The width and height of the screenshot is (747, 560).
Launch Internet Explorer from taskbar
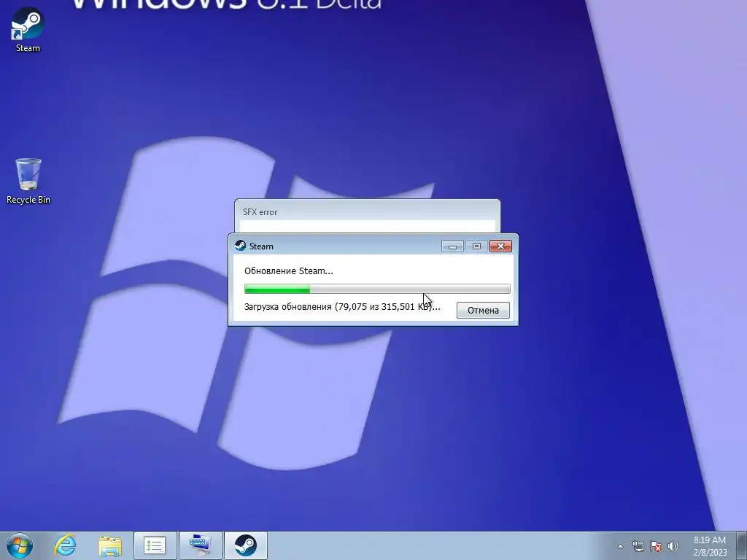pyautogui.click(x=65, y=545)
